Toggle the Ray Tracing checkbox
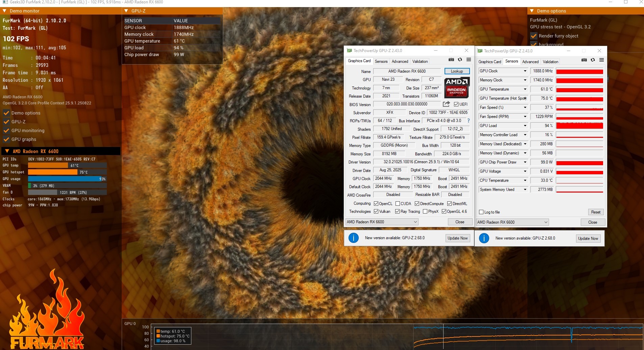The width and height of the screenshot is (644, 350). pyautogui.click(x=397, y=211)
